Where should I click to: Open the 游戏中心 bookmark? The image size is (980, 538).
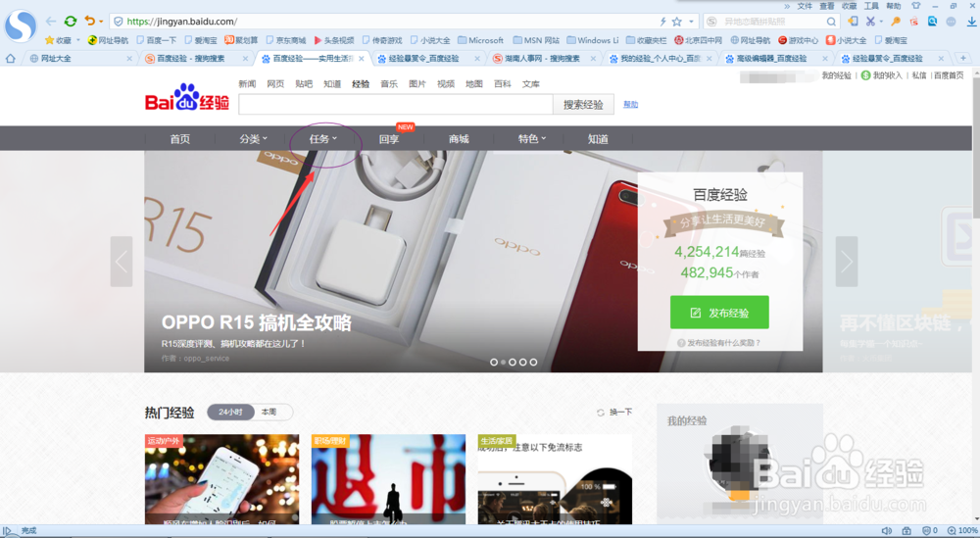pos(798,40)
